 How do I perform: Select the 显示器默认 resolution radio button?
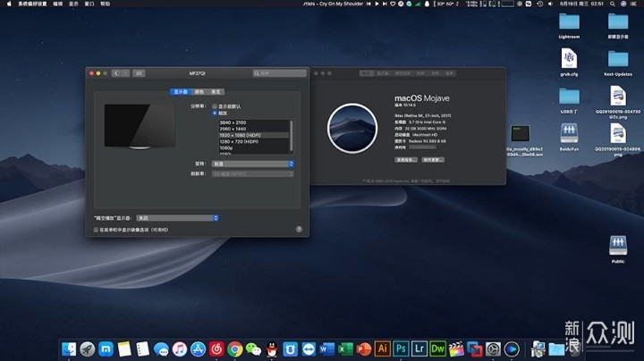coord(214,105)
